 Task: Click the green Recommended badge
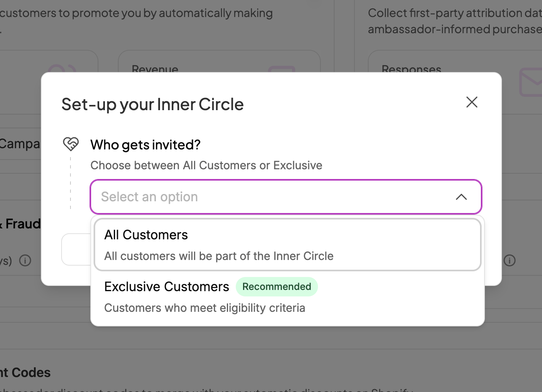[277, 287]
